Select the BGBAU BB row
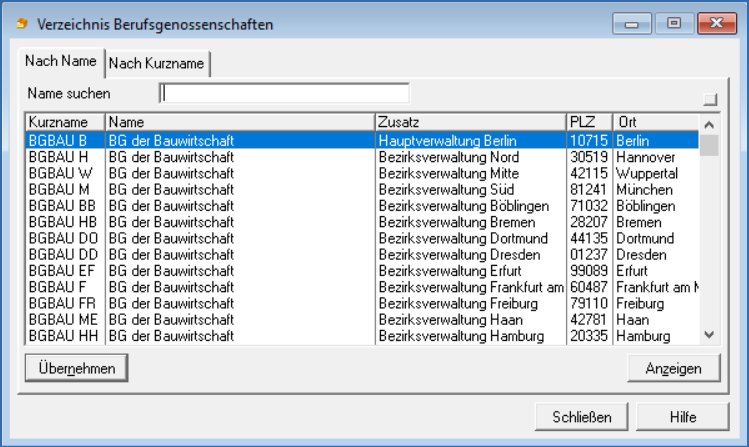This screenshot has width=749, height=447. tap(362, 205)
